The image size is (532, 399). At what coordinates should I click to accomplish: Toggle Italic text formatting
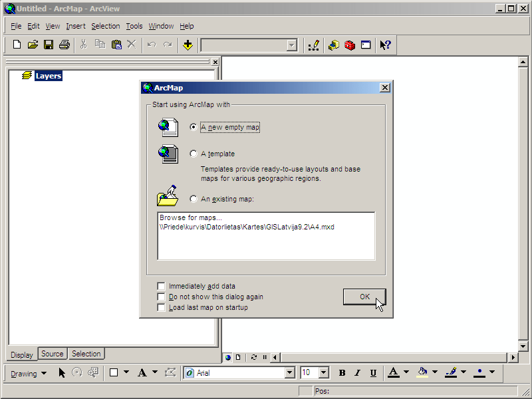pyautogui.click(x=357, y=373)
